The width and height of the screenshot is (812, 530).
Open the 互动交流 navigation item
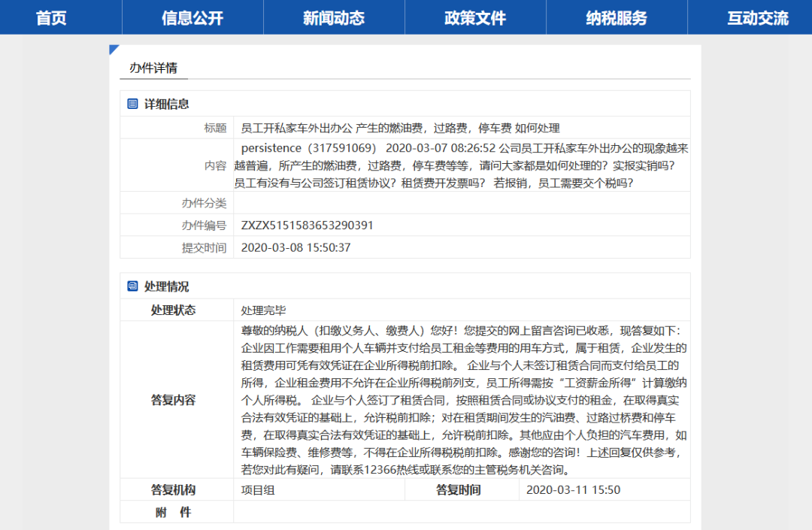pos(758,18)
